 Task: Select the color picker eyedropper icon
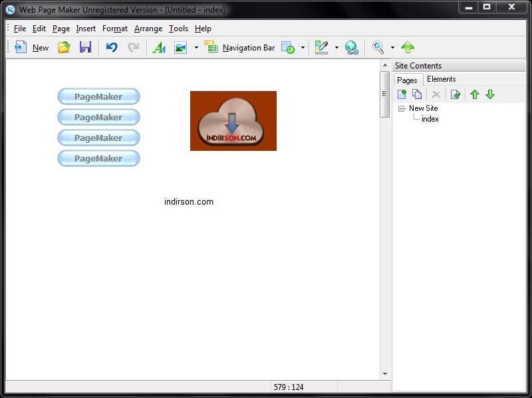click(321, 47)
